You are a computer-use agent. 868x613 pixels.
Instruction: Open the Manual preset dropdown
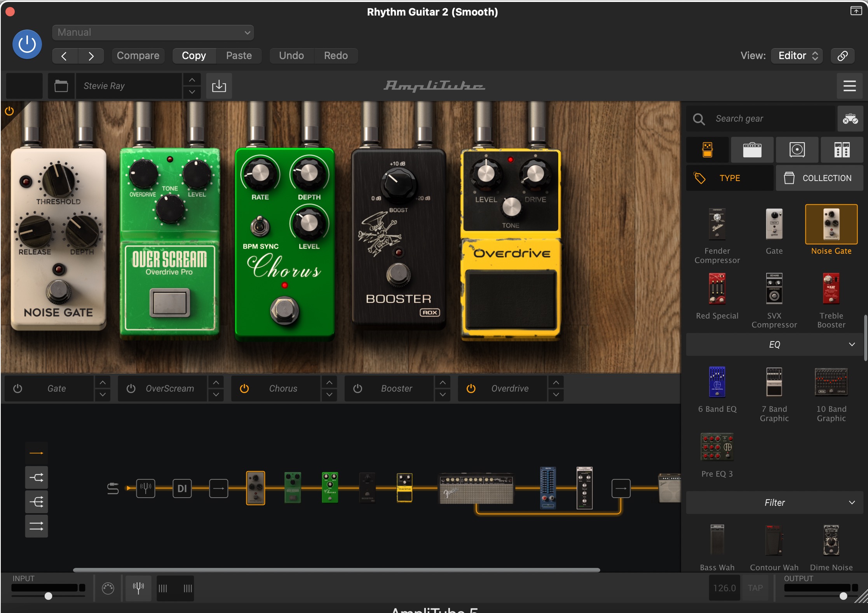(153, 32)
